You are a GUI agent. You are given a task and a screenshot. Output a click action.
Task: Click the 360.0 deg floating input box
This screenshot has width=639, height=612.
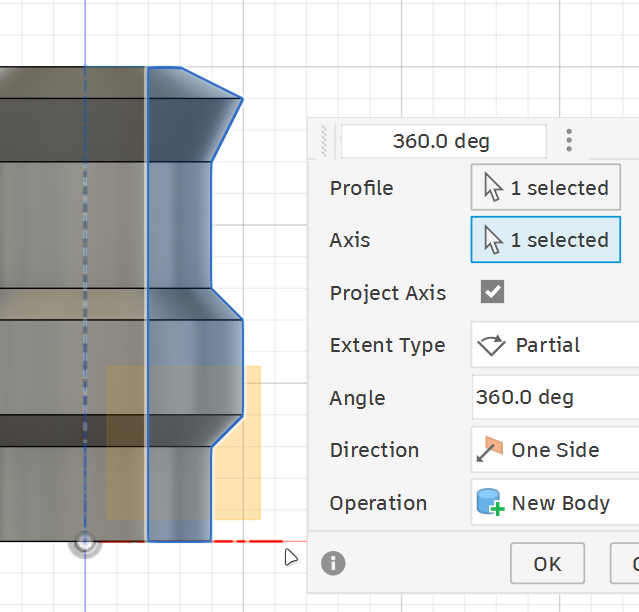443,141
